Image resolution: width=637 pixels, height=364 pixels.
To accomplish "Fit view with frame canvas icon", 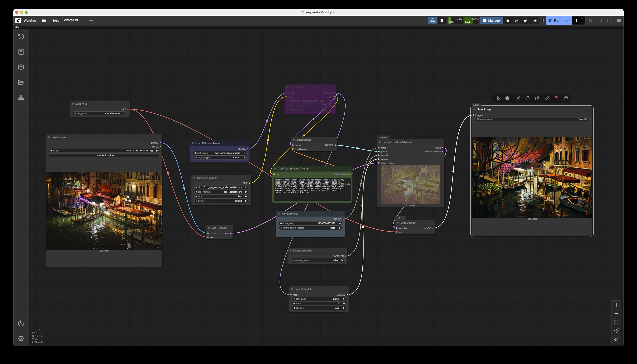I will (616, 322).
